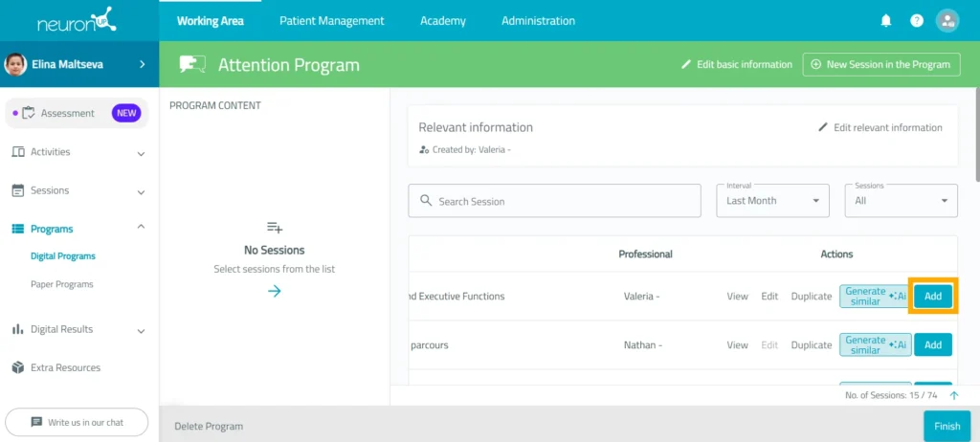Click the Finish button

click(947, 427)
